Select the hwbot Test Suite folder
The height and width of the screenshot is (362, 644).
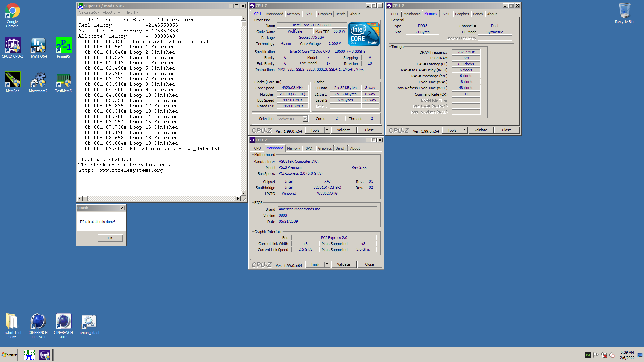pyautogui.click(x=12, y=326)
